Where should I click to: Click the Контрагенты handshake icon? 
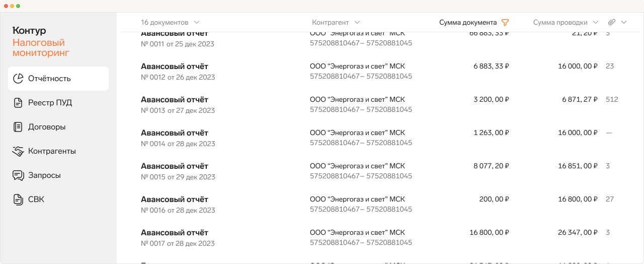pyautogui.click(x=18, y=151)
